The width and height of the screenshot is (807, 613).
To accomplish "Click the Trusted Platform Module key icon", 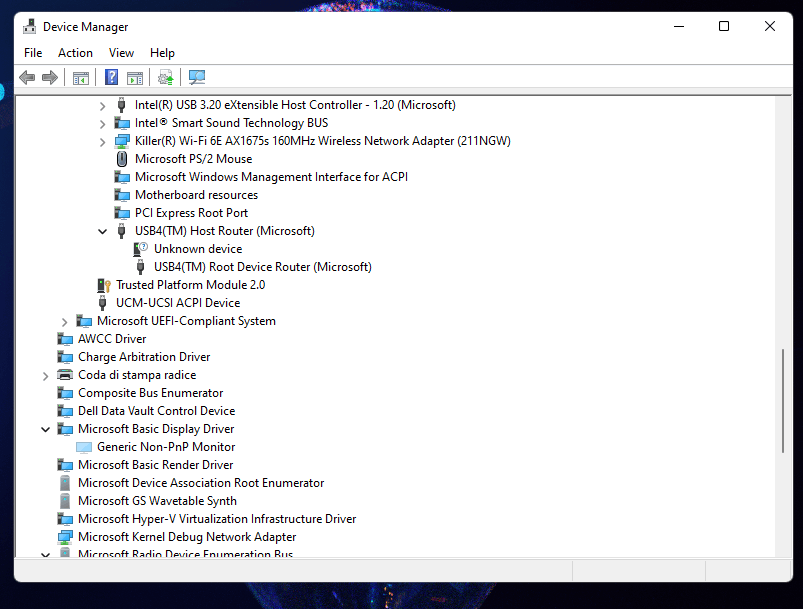I will click(103, 285).
